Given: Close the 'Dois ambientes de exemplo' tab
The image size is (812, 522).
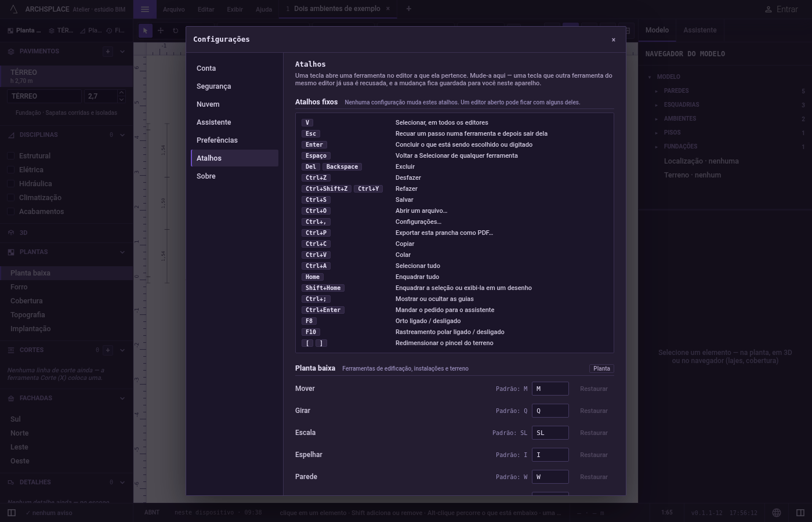Looking at the screenshot, I should [x=388, y=9].
